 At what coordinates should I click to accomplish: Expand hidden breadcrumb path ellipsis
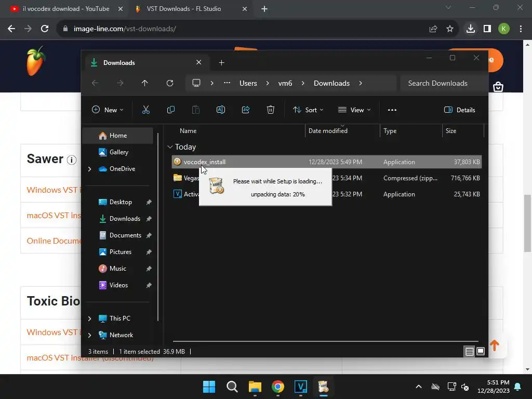point(227,83)
